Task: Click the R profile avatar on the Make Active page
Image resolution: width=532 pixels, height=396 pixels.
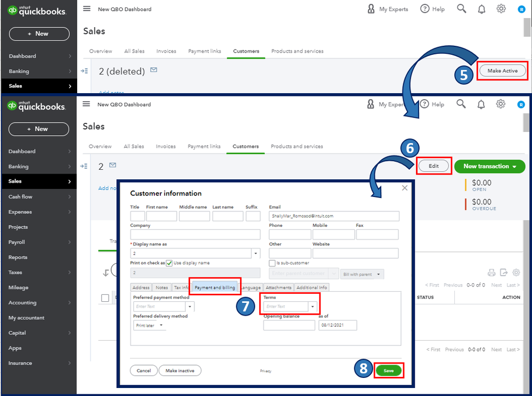Action: [521, 10]
